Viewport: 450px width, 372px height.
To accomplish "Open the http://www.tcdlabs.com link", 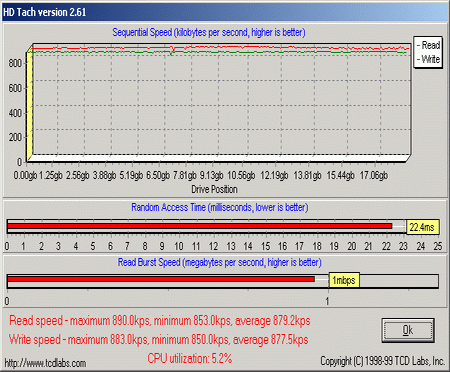I will pyautogui.click(x=46, y=363).
